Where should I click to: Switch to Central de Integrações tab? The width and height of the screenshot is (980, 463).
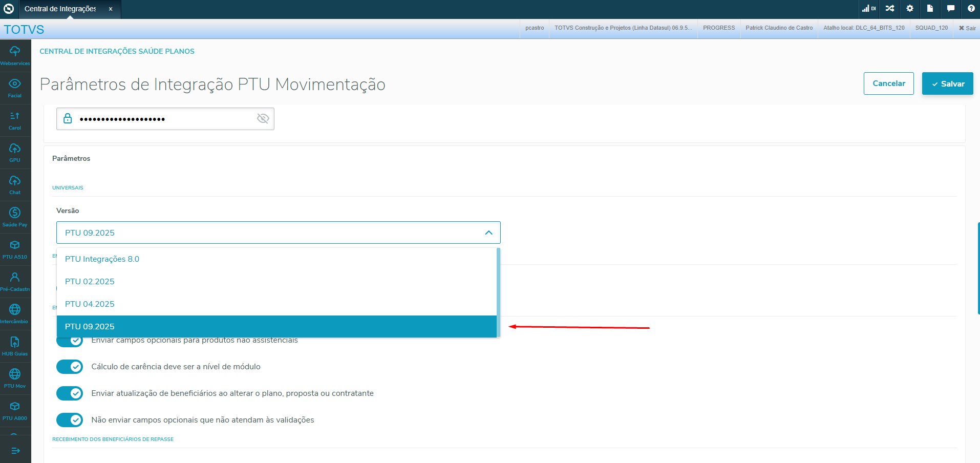[60, 9]
